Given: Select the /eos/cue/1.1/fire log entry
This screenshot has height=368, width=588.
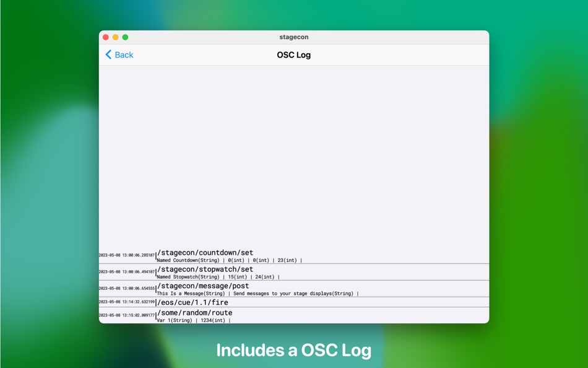Looking at the screenshot, I should coord(294,302).
